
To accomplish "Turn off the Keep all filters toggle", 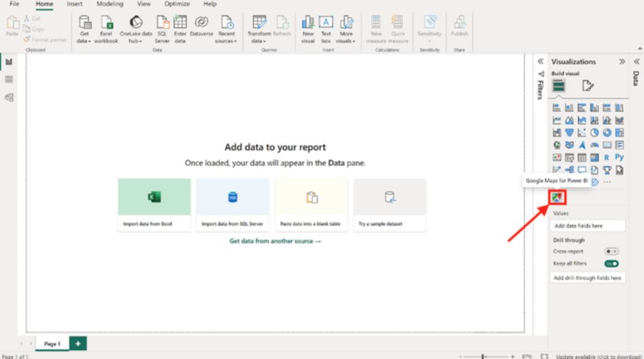I will click(x=611, y=263).
